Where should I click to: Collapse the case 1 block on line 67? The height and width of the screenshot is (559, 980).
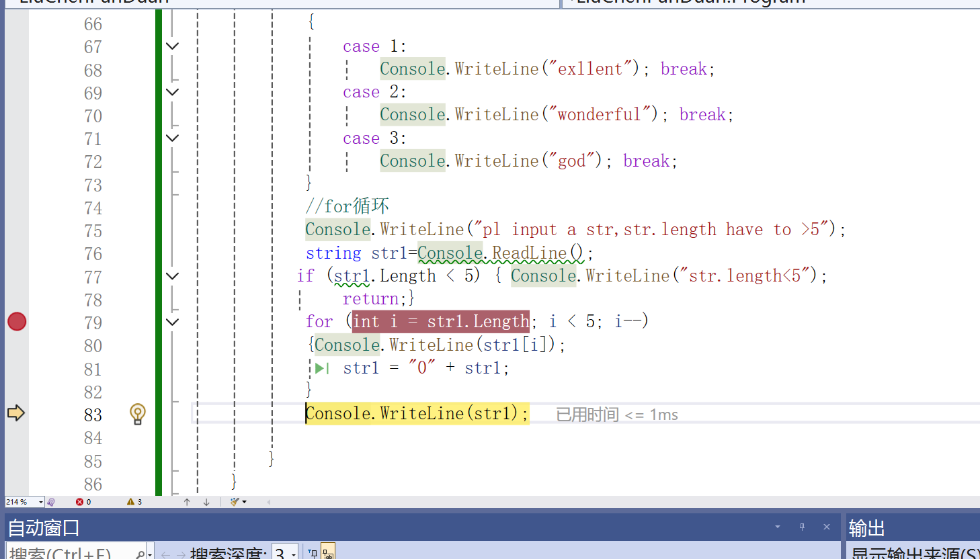click(173, 46)
